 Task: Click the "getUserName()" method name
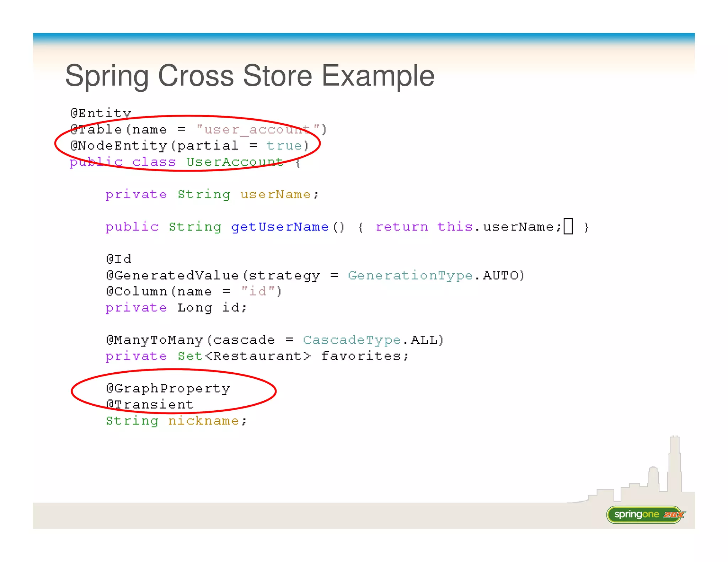pos(288,227)
